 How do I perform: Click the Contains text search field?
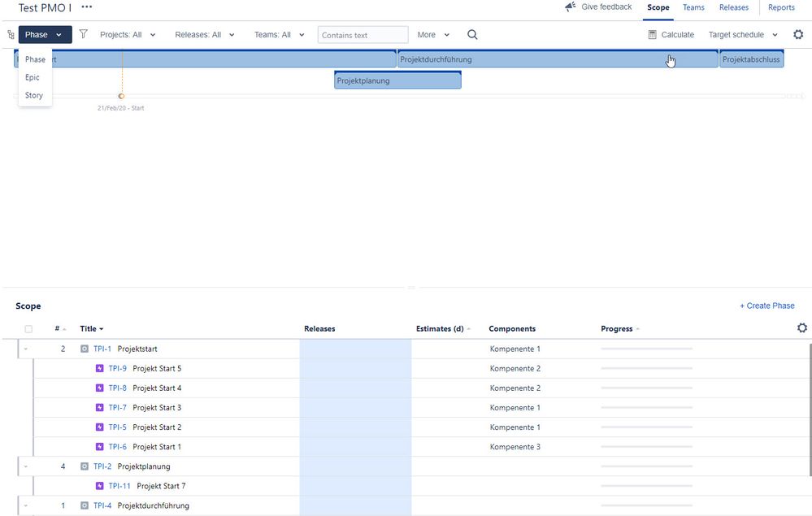point(363,35)
